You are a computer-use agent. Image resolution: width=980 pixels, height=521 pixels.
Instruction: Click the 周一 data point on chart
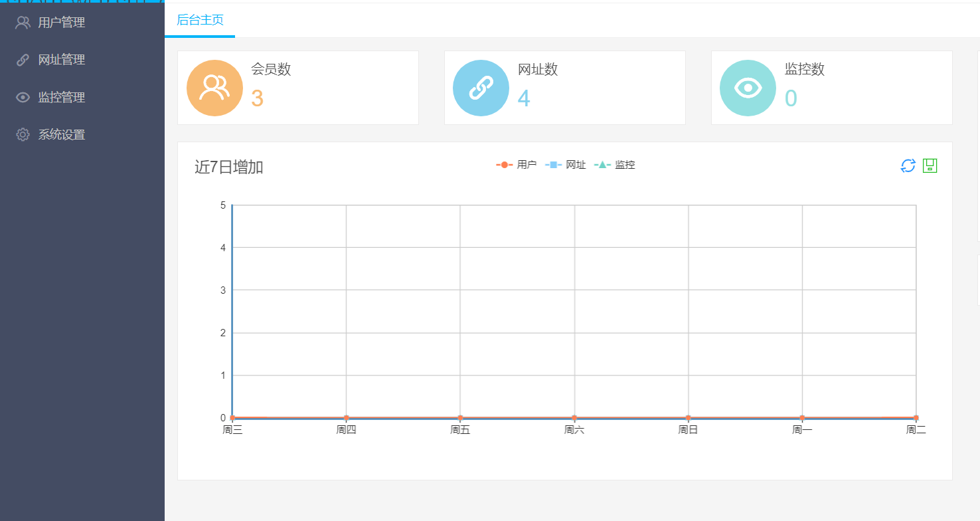[x=802, y=418]
